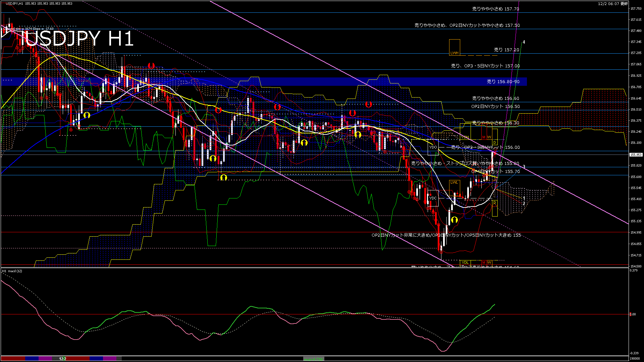Click the yellow D box marker

click(494, 142)
